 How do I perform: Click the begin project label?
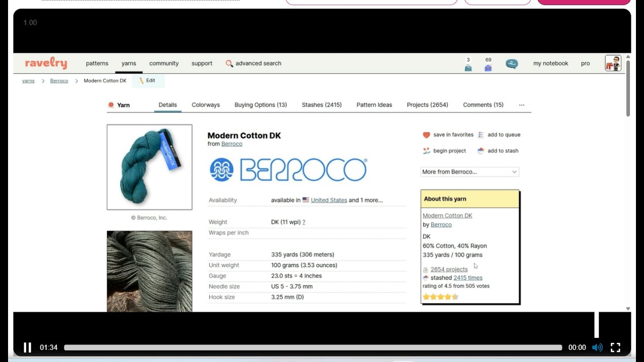tap(449, 151)
